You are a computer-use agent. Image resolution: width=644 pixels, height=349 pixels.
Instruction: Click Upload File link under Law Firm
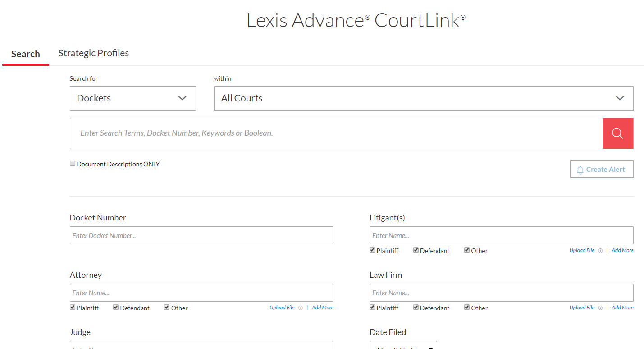point(582,308)
